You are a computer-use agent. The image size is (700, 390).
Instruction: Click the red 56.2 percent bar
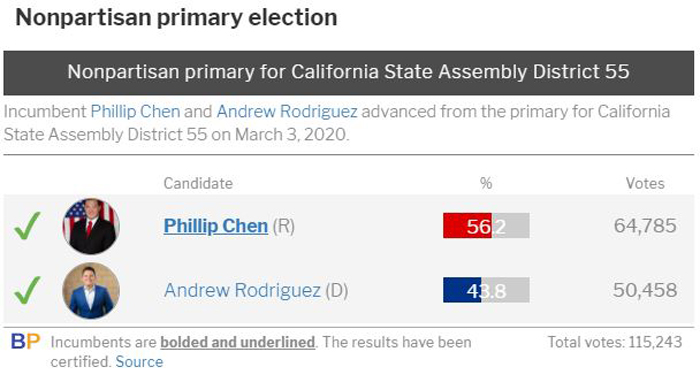[x=486, y=226]
